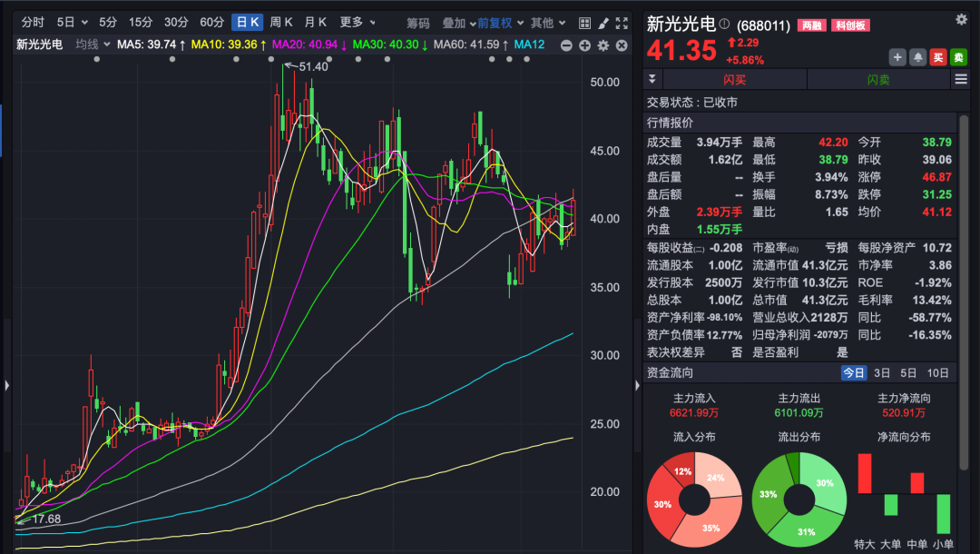Open the 其他 options dropdown
The image size is (980, 554).
click(548, 23)
